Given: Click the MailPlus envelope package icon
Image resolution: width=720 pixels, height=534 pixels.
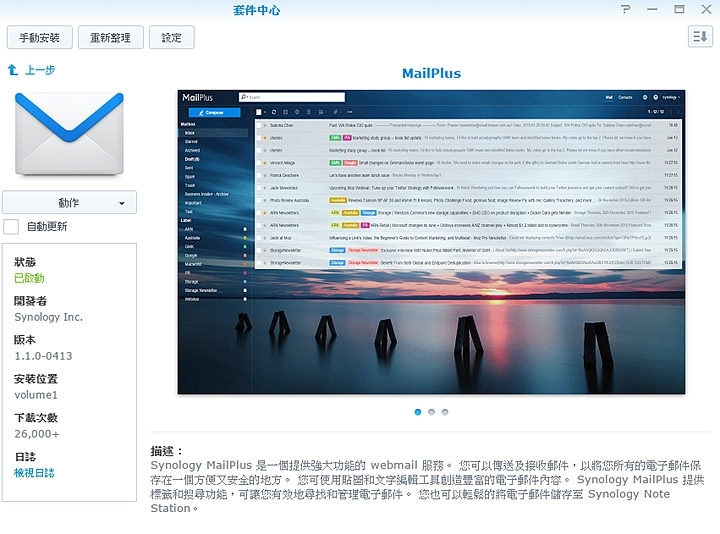Looking at the screenshot, I should [x=69, y=134].
